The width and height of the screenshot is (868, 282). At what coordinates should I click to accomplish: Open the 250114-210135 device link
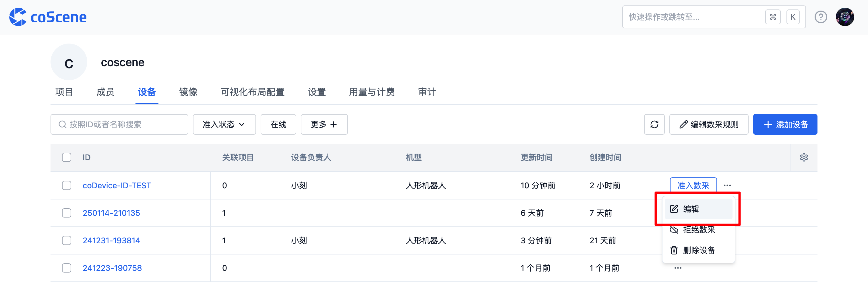point(111,213)
